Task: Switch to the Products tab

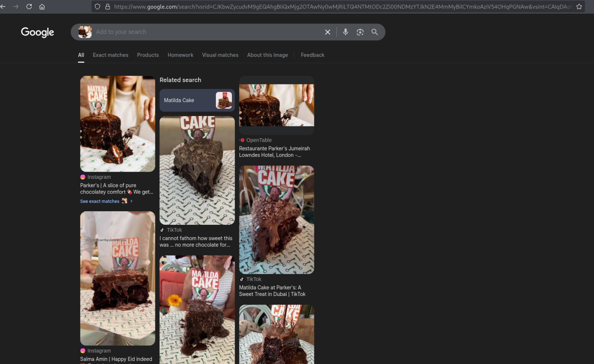Action: pos(148,55)
